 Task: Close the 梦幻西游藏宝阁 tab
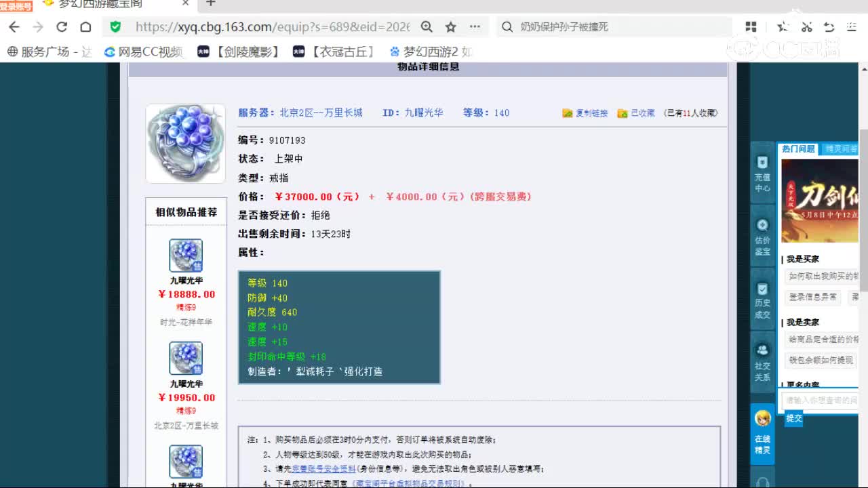pyautogui.click(x=186, y=3)
